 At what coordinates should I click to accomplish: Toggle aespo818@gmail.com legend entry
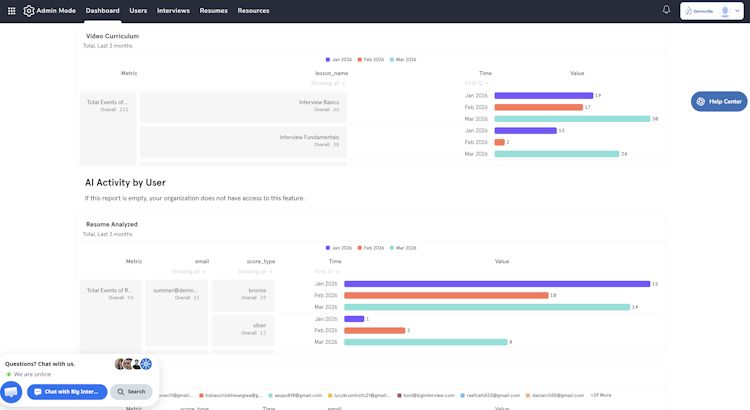coord(295,395)
